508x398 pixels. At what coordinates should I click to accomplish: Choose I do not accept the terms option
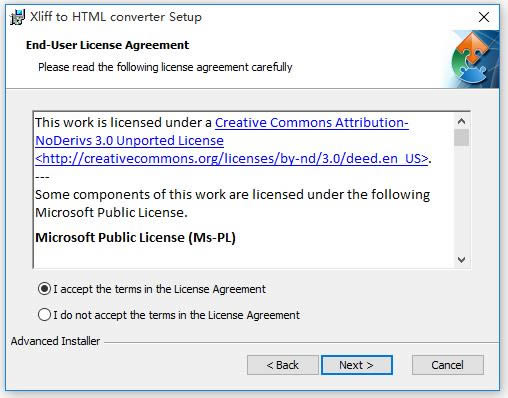click(169, 315)
